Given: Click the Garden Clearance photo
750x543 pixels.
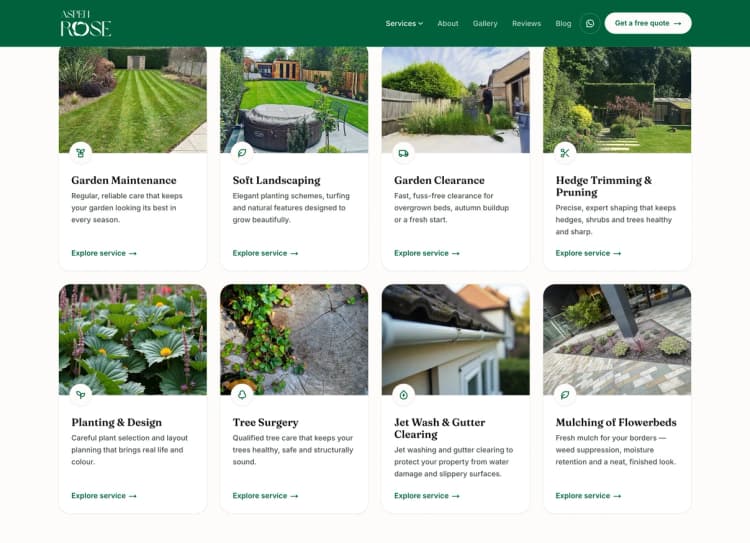Looking at the screenshot, I should tap(456, 100).
